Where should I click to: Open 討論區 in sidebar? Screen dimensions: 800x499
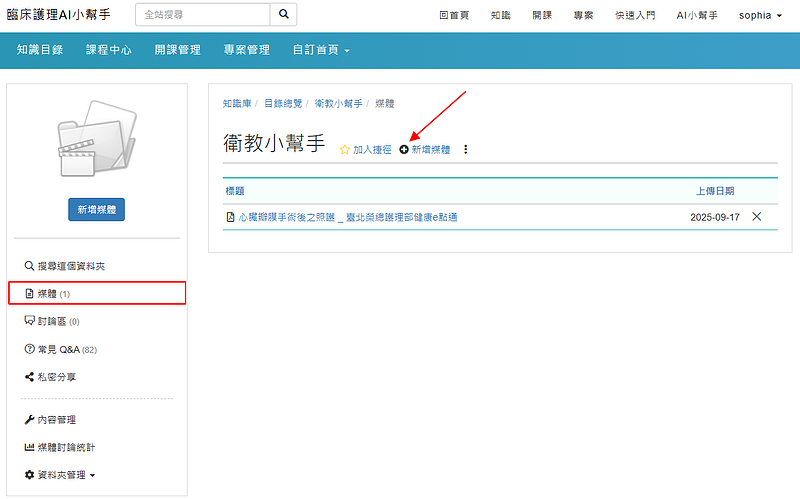(57, 321)
